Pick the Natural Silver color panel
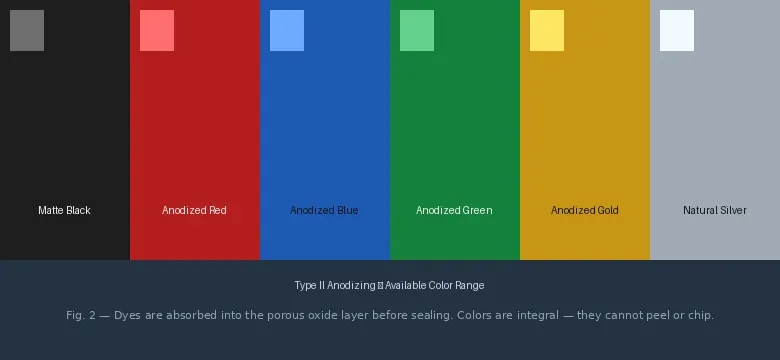Viewport: 780px width, 360px height. 715,130
